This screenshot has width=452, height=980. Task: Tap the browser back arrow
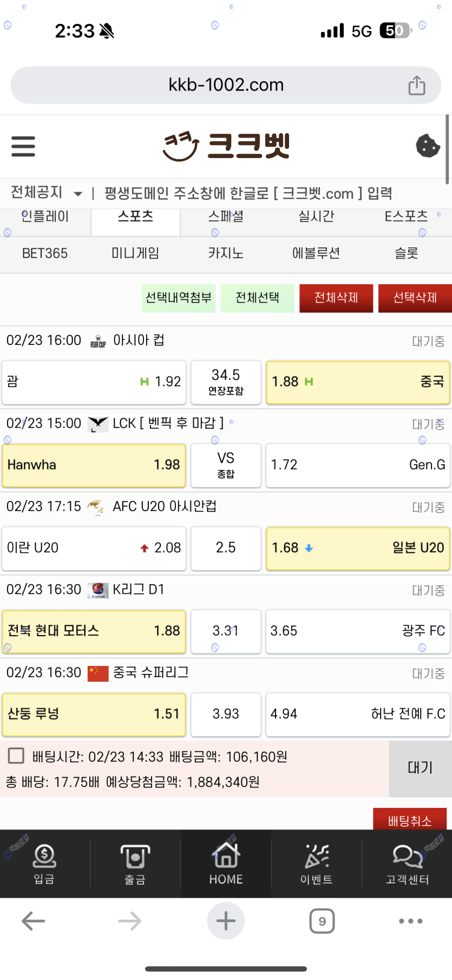[x=33, y=921]
